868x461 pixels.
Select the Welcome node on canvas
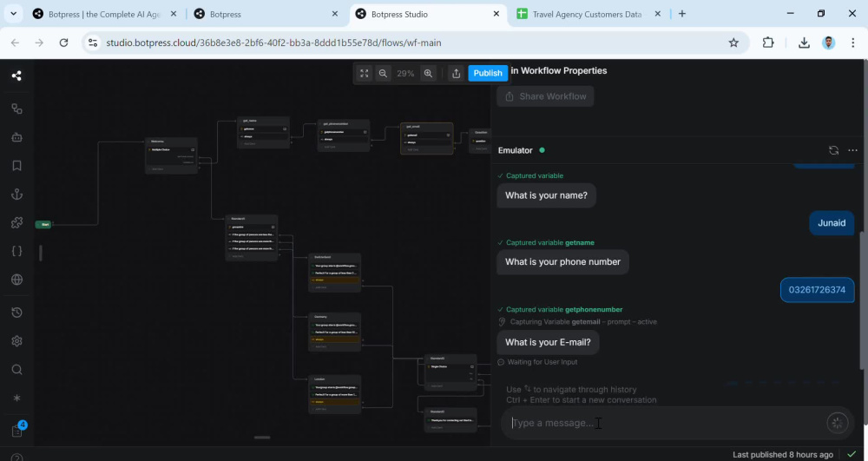[171, 155]
